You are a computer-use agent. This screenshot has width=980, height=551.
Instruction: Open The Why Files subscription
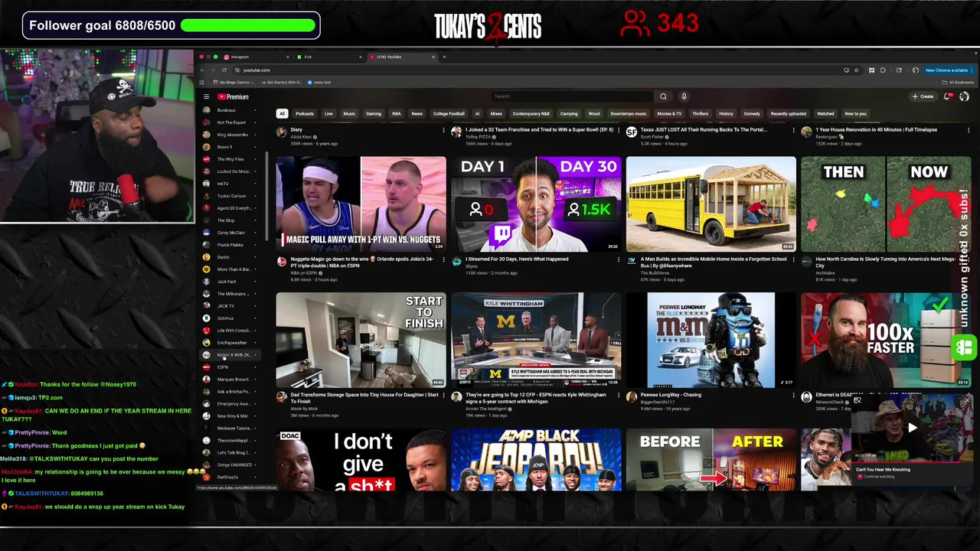tap(230, 159)
